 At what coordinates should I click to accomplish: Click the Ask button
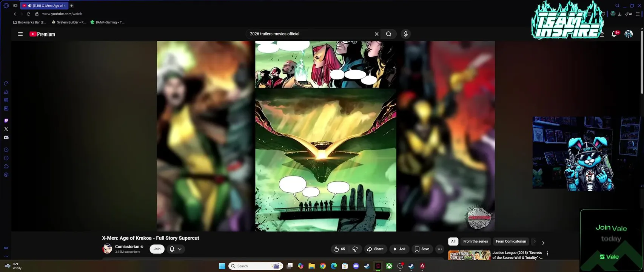(399, 249)
